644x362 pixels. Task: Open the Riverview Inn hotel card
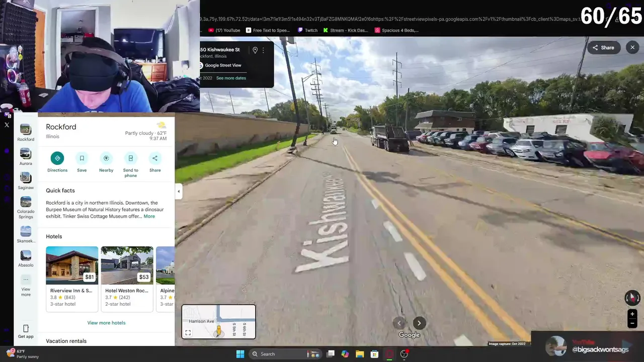point(72,279)
